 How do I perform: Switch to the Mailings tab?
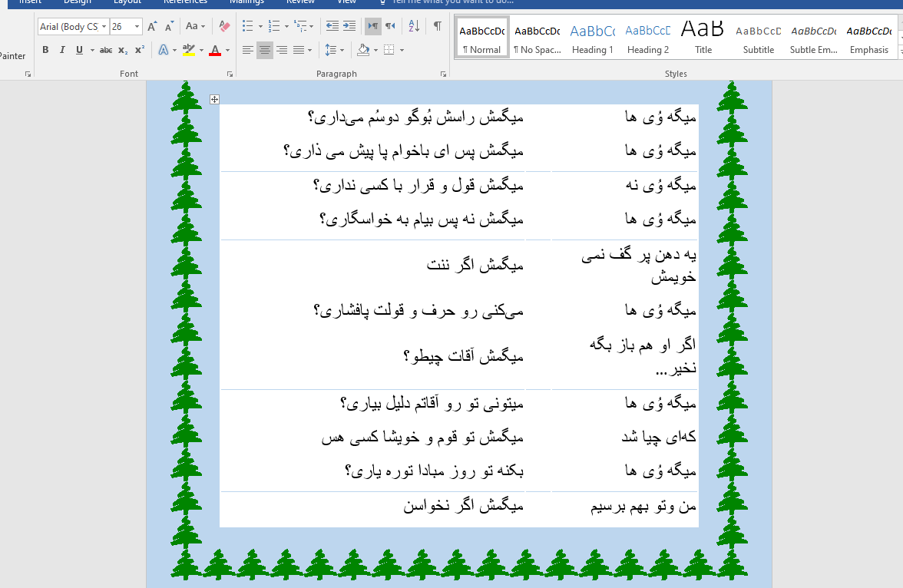[246, 2]
